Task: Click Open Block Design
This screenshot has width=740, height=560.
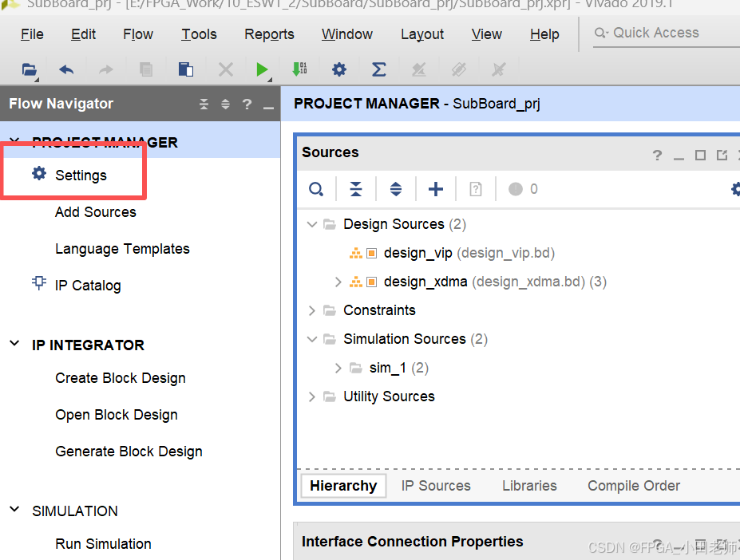Action: point(117,415)
